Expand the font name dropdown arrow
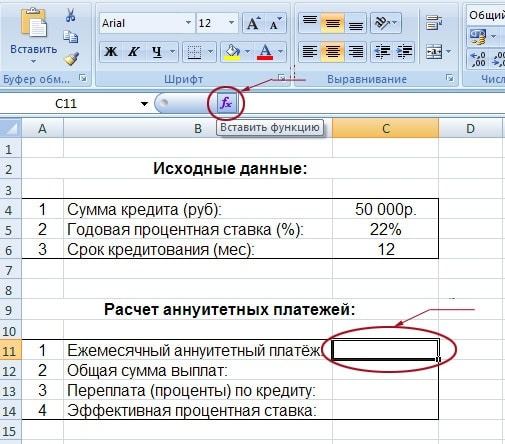 [x=189, y=23]
